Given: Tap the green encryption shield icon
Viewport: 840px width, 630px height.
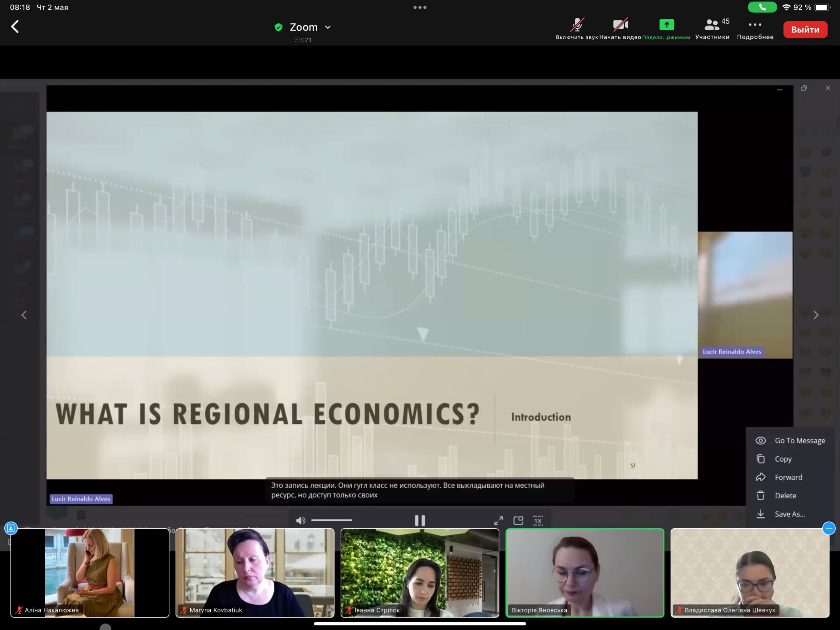Looking at the screenshot, I should 278,27.
